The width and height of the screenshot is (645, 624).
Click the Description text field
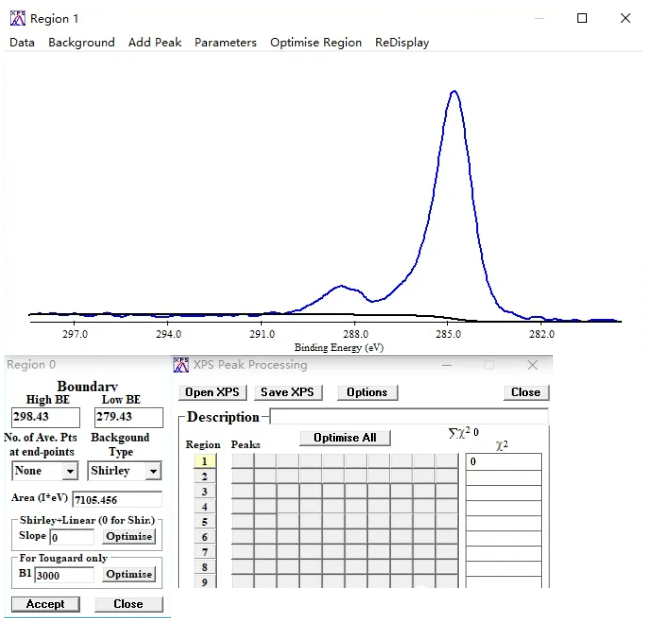[409, 416]
